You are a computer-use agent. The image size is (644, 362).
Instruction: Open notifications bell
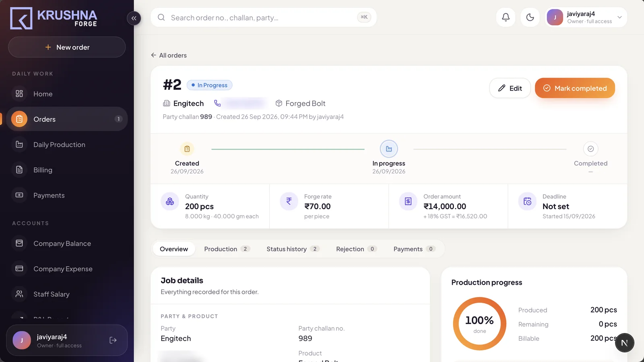click(x=506, y=17)
